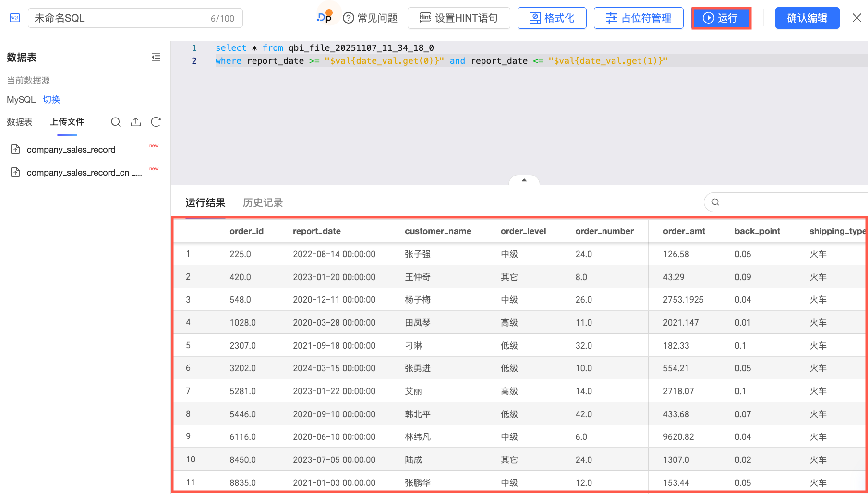Open the DP assistant icon
Screen dimensions: 868x494
click(x=325, y=18)
